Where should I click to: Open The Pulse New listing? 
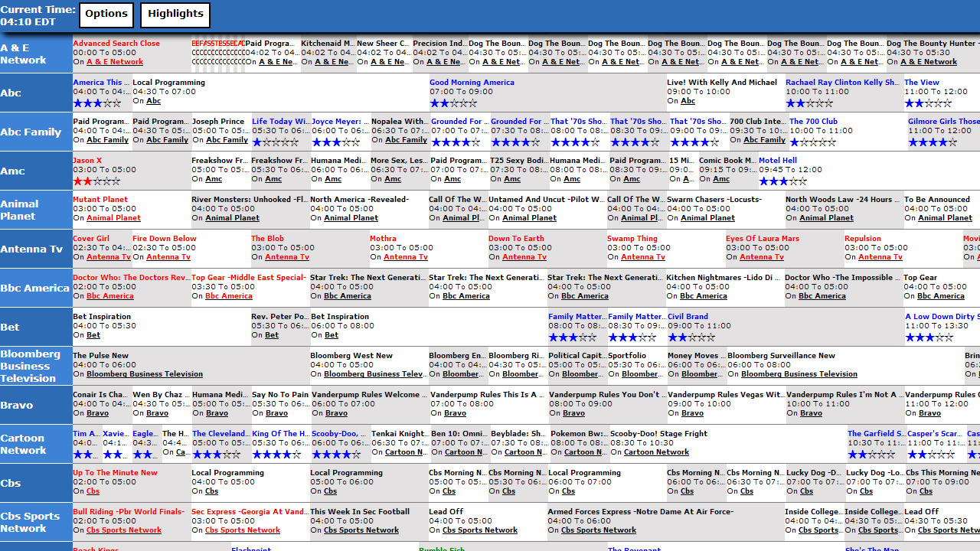[x=101, y=356]
